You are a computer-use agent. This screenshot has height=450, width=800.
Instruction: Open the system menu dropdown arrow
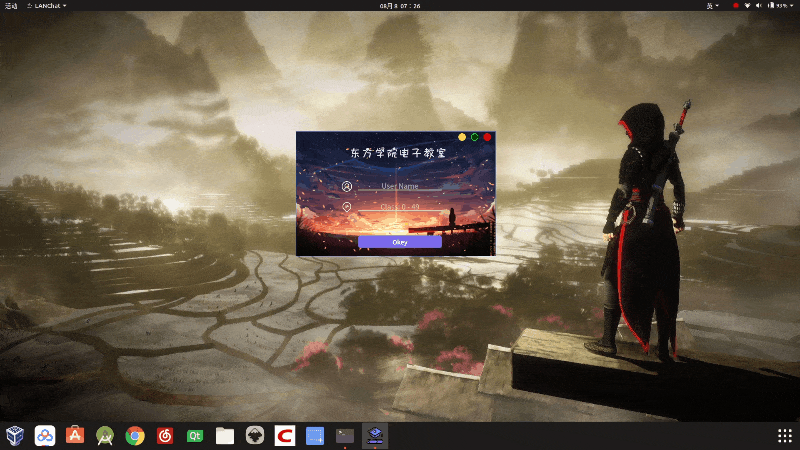pos(792,6)
